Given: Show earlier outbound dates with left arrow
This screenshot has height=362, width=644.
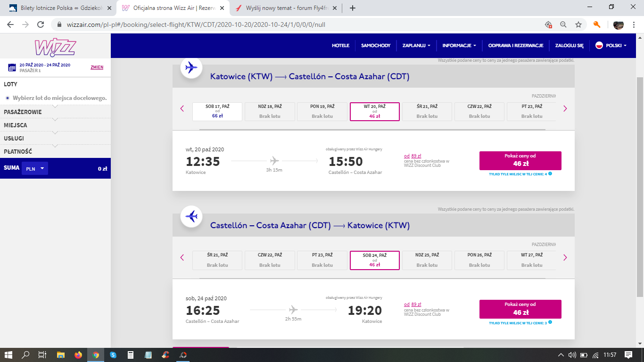Looking at the screenshot, I should click(x=182, y=108).
